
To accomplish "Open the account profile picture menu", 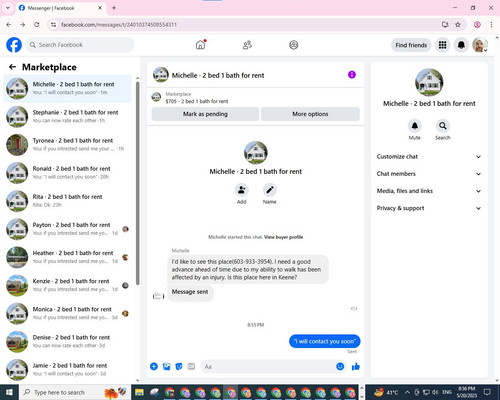I will [x=480, y=45].
